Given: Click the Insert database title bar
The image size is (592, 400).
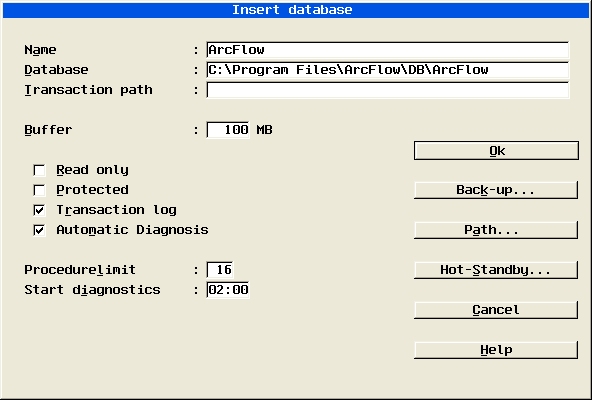Looking at the screenshot, I should point(296,10).
